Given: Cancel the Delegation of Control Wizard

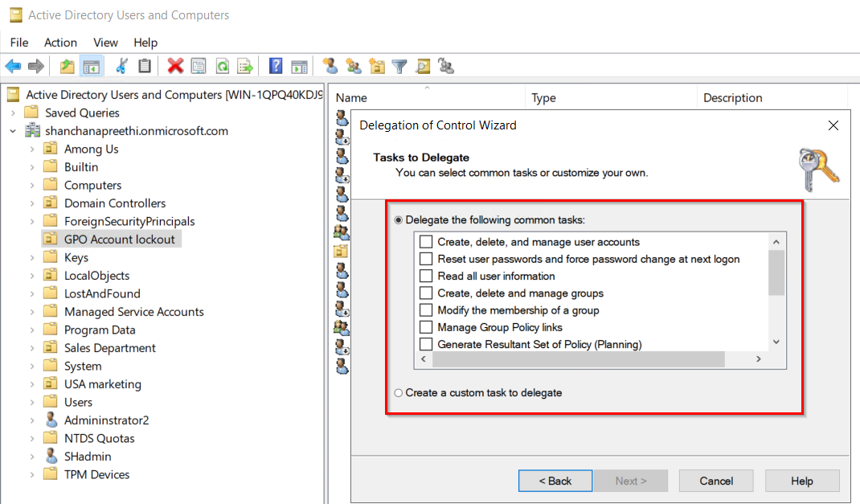Looking at the screenshot, I should (x=715, y=481).
